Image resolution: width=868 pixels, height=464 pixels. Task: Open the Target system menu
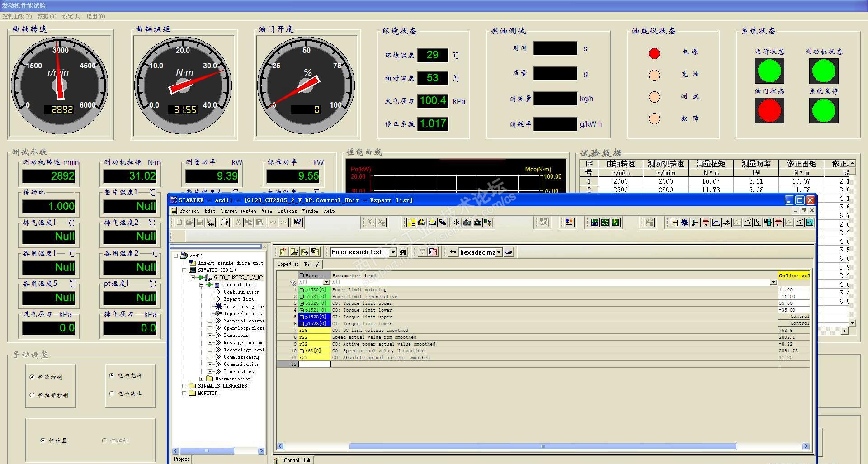tap(238, 211)
